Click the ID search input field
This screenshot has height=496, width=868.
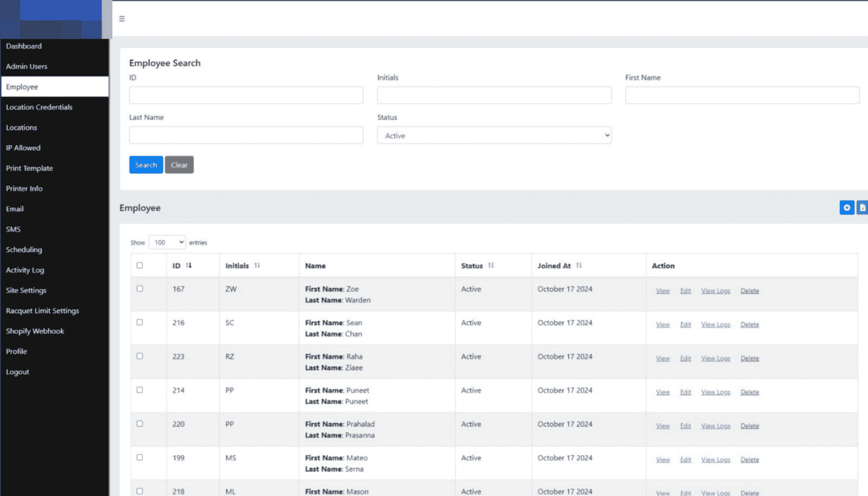pos(246,95)
